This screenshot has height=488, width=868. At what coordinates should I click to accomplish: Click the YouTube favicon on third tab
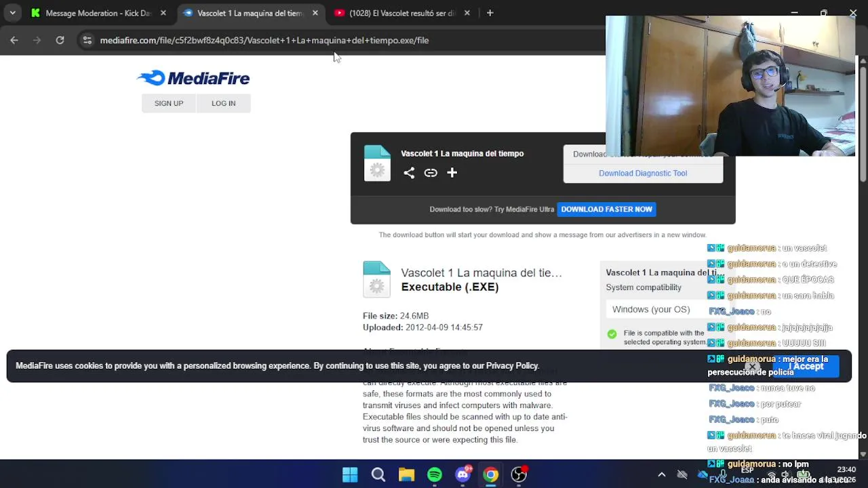coord(340,13)
